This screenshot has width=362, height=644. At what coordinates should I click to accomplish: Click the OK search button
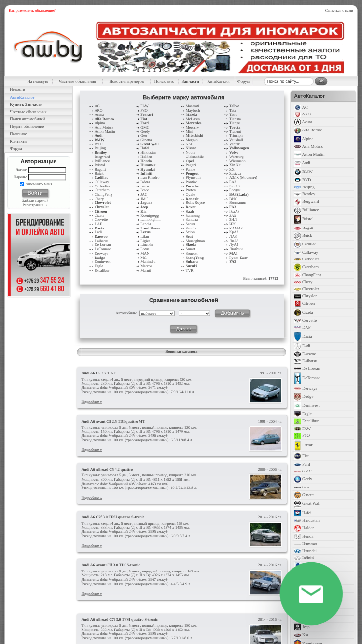[x=321, y=81]
